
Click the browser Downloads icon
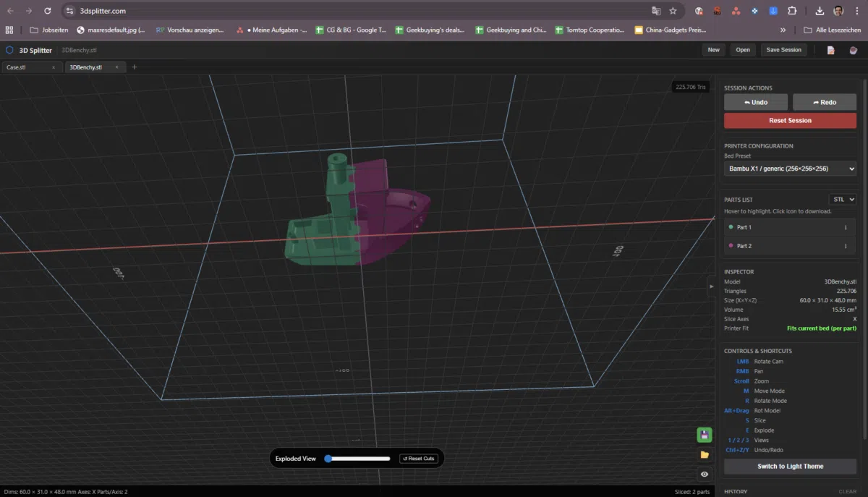click(819, 12)
